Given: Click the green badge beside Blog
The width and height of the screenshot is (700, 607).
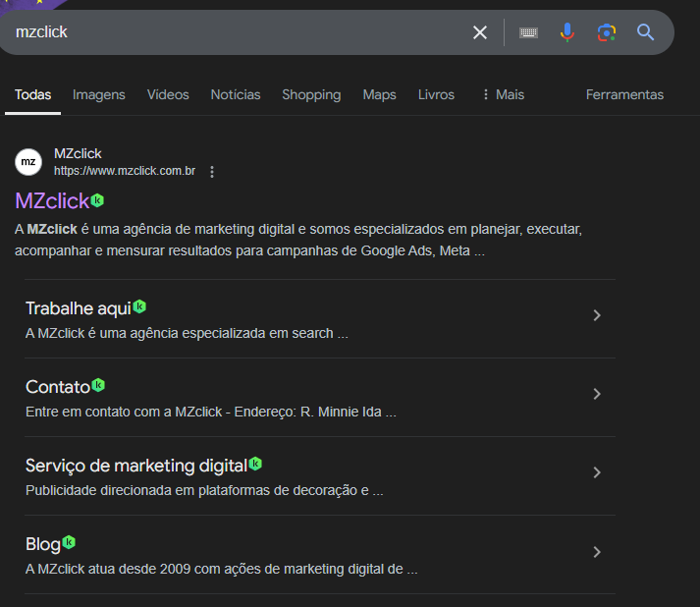Looking at the screenshot, I should (x=69, y=542).
